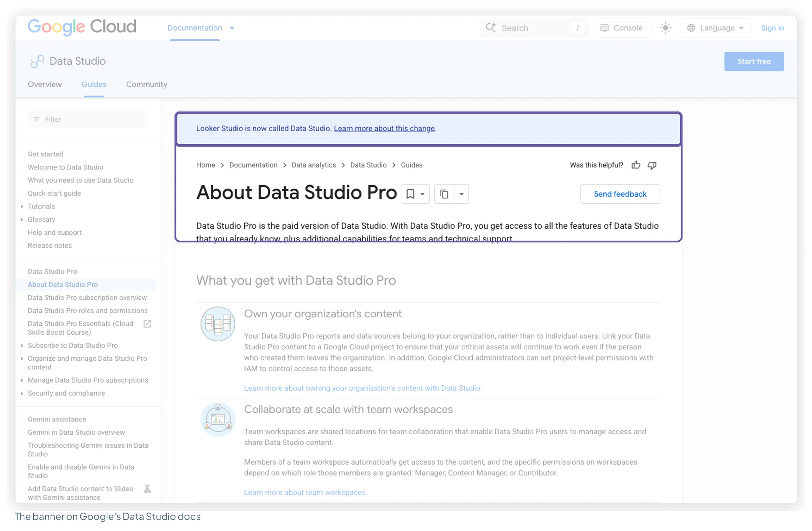
Task: Click the Start free button
Action: [x=754, y=61]
